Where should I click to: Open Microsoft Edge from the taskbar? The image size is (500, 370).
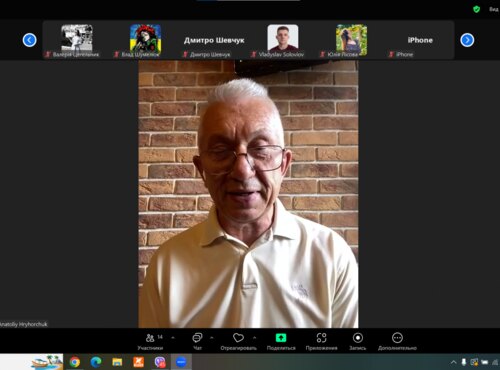click(96, 362)
